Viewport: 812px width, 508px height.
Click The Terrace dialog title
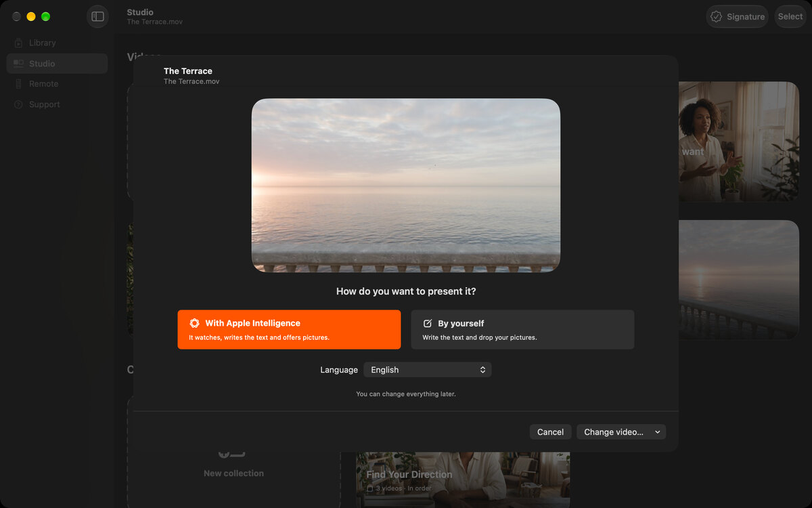(x=188, y=71)
